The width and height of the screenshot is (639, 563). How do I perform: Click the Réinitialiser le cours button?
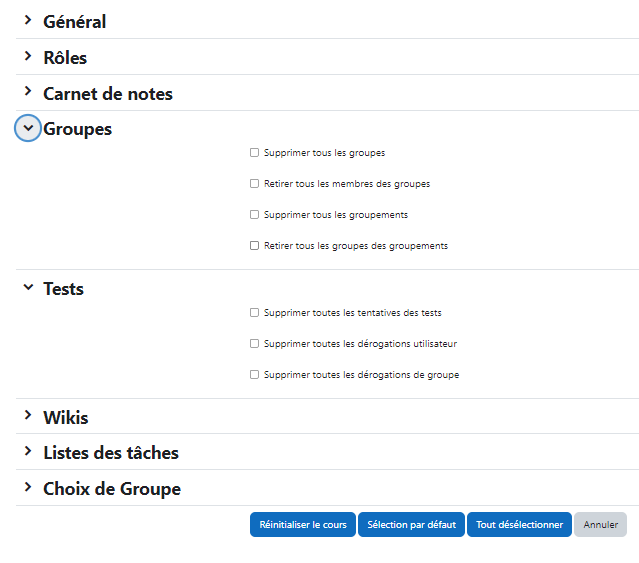click(x=303, y=524)
